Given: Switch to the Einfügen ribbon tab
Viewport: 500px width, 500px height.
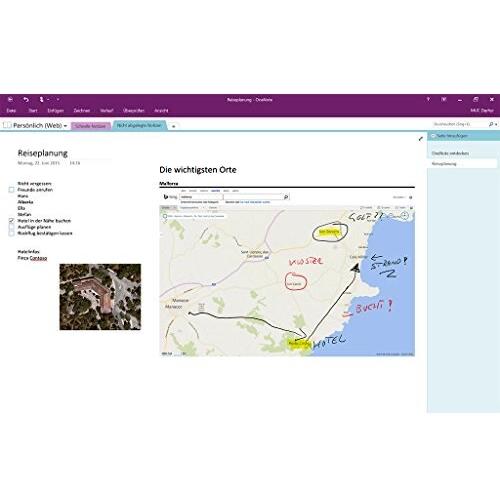Looking at the screenshot, I should click(x=56, y=110).
